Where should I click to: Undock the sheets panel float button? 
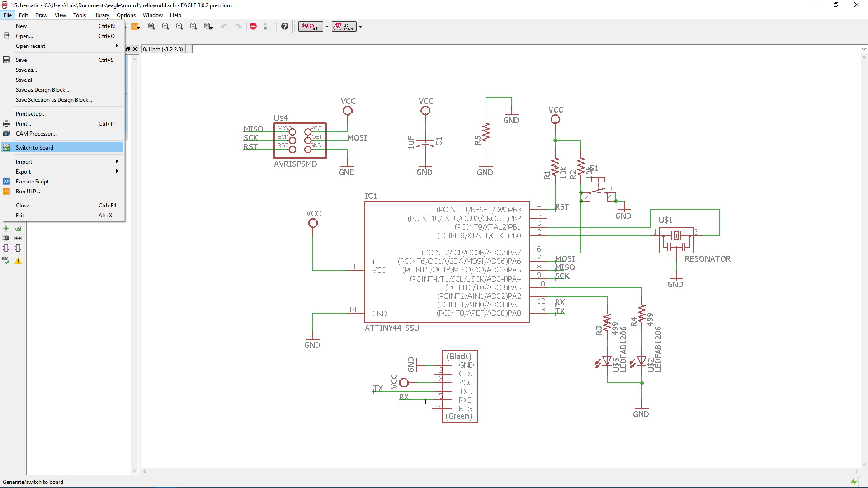128,49
